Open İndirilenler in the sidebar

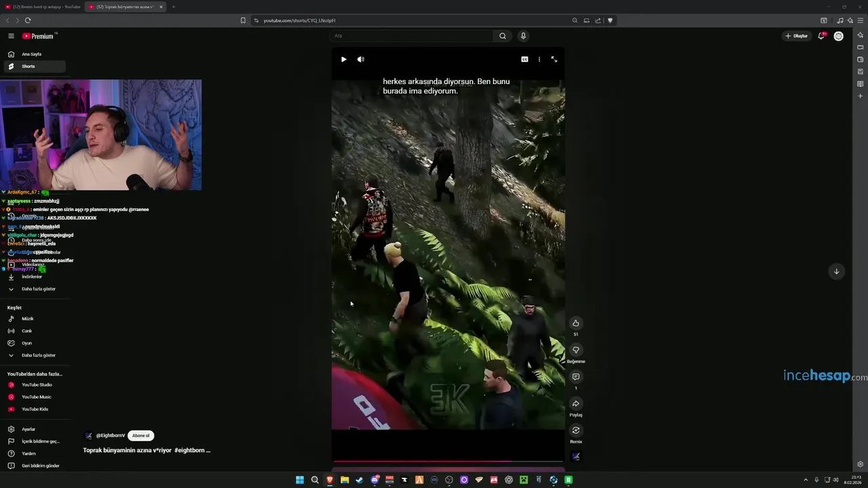(x=34, y=277)
